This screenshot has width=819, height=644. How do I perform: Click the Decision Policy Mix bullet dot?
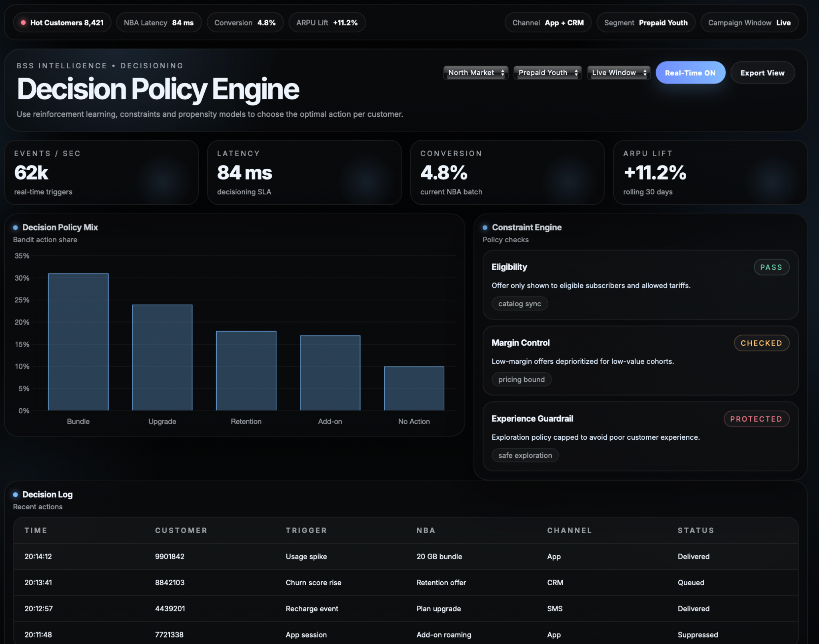(15, 227)
